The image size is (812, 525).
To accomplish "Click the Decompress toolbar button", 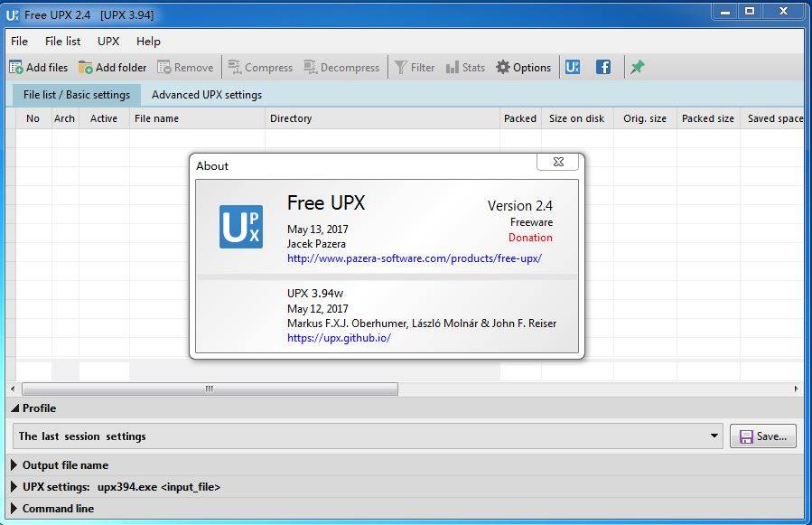I will [x=341, y=68].
